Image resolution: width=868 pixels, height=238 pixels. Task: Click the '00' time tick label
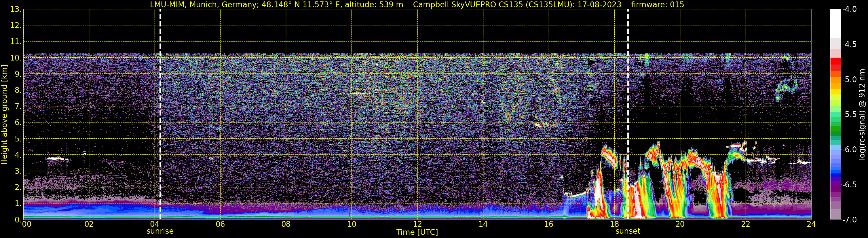(x=26, y=224)
